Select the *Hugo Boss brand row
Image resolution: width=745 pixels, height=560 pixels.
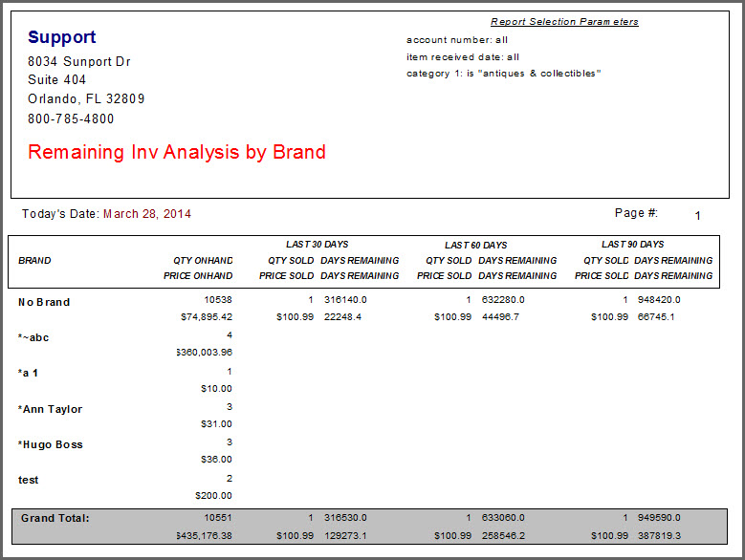tap(51, 444)
